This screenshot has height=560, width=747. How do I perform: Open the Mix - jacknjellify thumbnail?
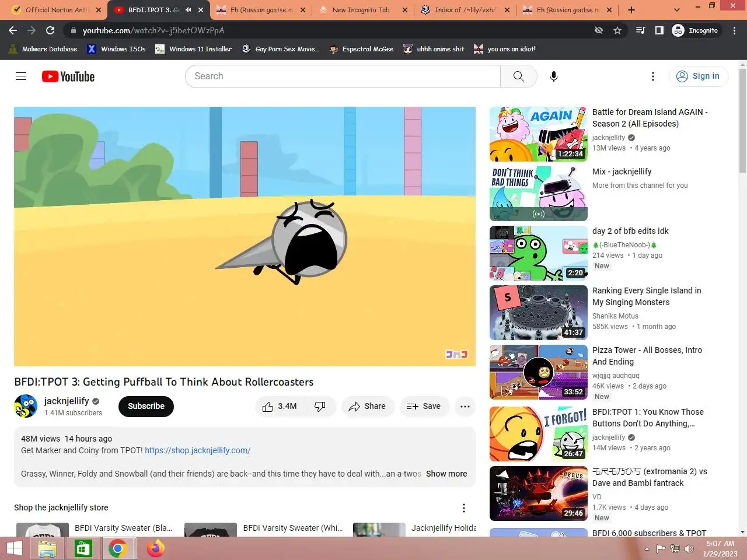[x=538, y=194]
